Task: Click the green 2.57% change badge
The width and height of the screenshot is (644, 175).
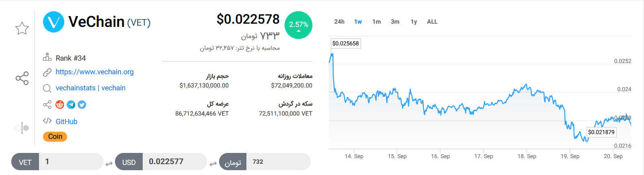Action: pyautogui.click(x=298, y=25)
